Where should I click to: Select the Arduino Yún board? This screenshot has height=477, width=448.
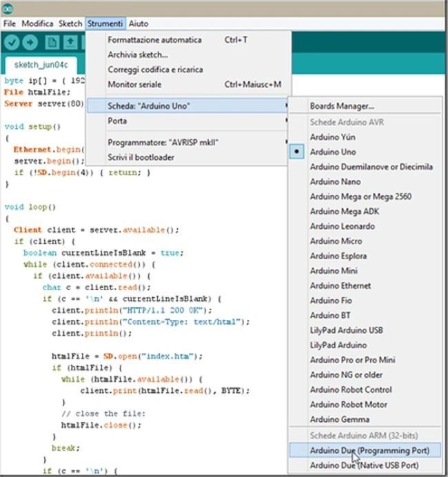[x=365, y=137]
